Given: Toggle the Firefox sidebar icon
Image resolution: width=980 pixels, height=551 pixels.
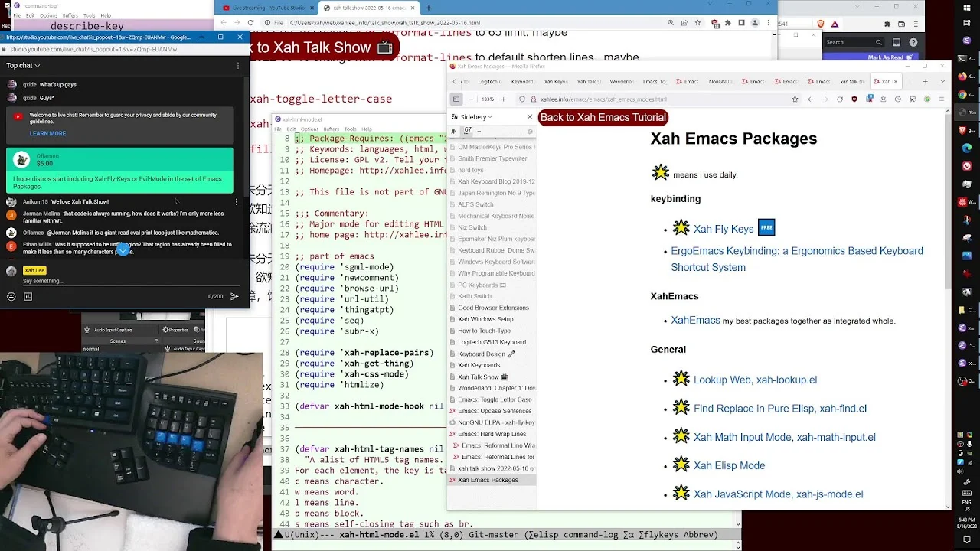Looking at the screenshot, I should pyautogui.click(x=456, y=99).
